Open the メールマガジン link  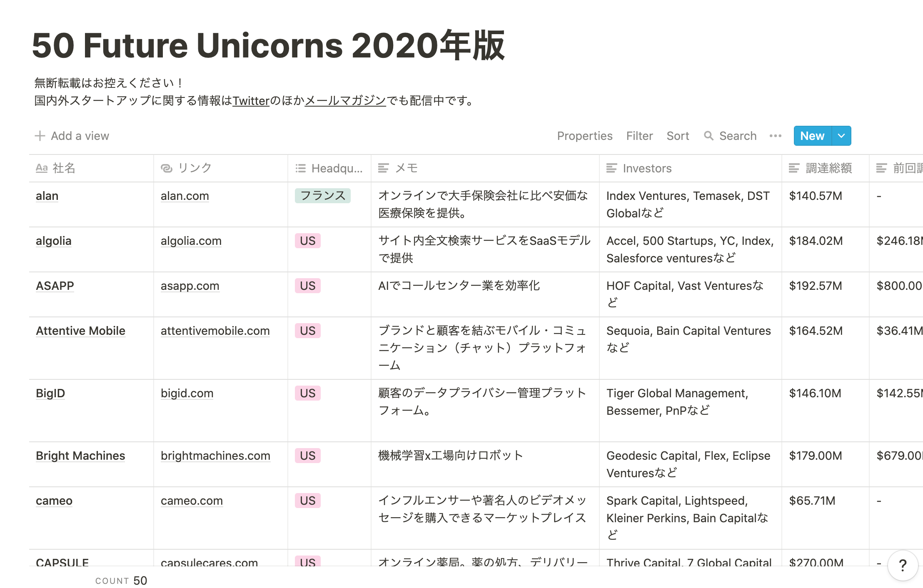[345, 101]
